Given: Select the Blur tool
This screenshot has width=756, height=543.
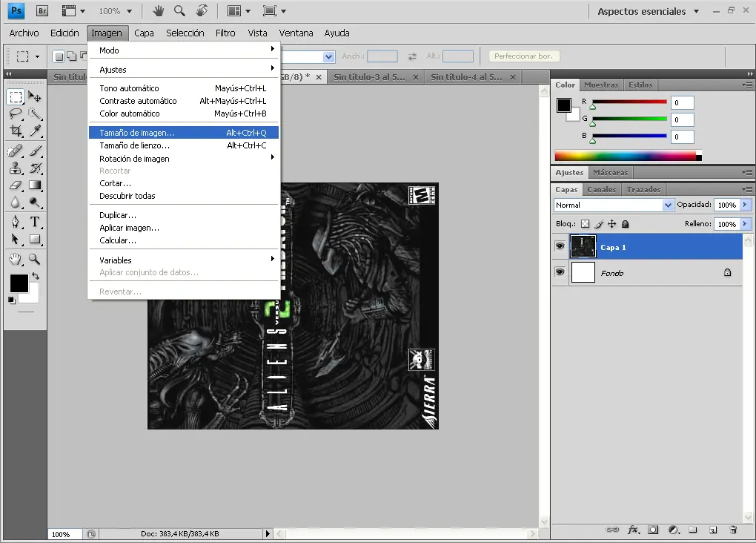Looking at the screenshot, I should tap(16, 203).
